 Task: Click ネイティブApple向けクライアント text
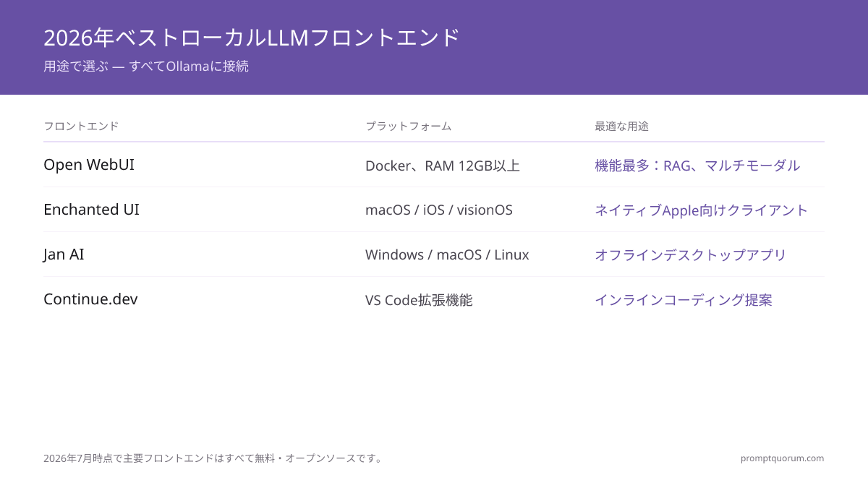[x=702, y=210]
